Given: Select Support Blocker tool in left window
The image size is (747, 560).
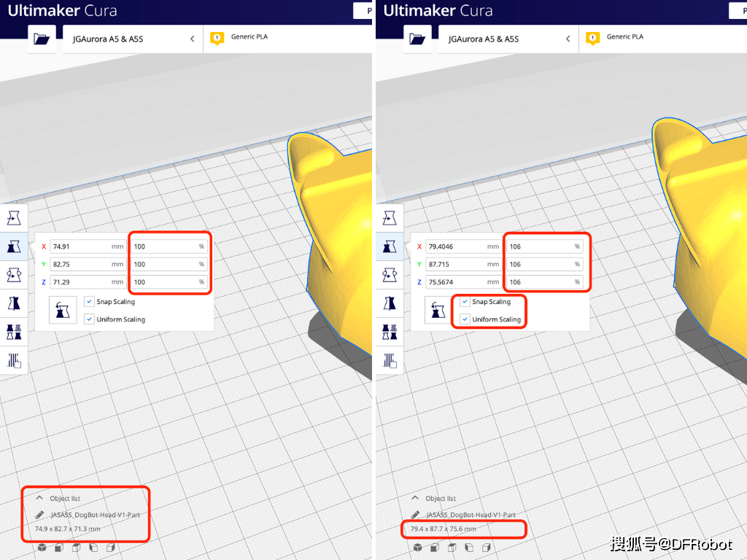Looking at the screenshot, I should point(14,360).
